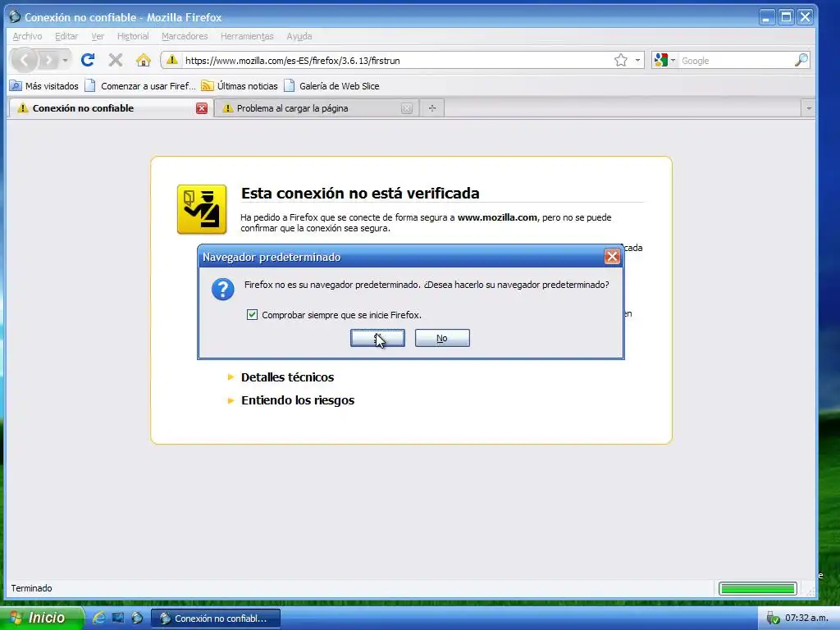Open the list all tabs dropdown
840x630 pixels.
[808, 108]
